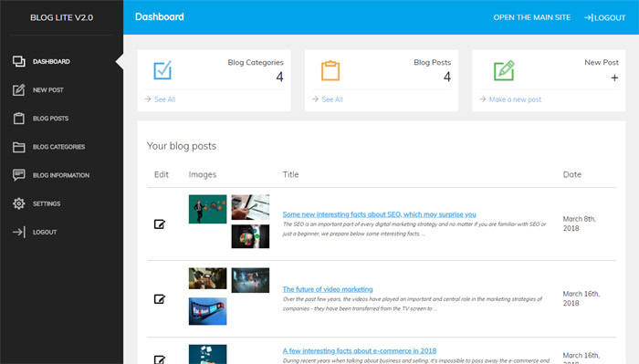Open the SEO facts post title link
Screen dimensions: 639x364
[x=380, y=214]
